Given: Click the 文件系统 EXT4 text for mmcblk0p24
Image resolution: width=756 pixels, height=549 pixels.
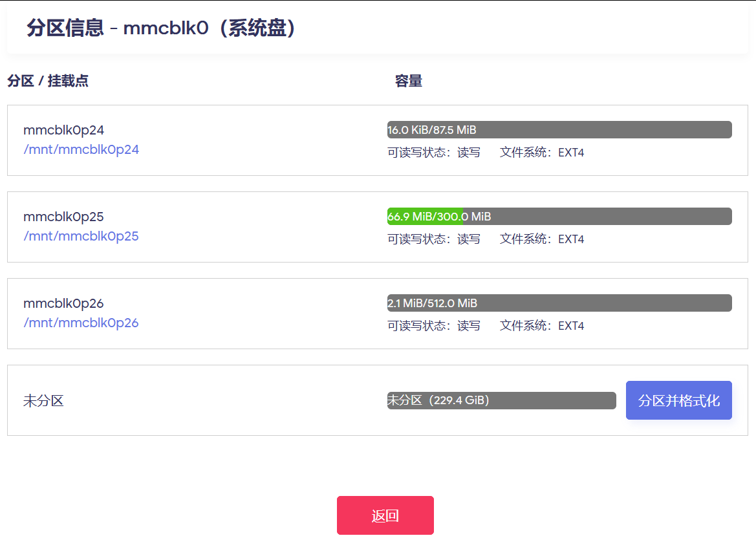Looking at the screenshot, I should tap(542, 153).
